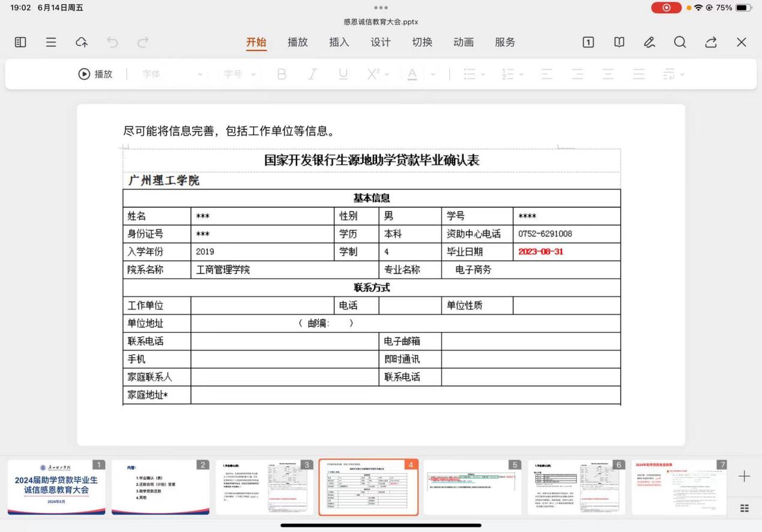Open the sidebar panel icon at top left

pos(20,42)
